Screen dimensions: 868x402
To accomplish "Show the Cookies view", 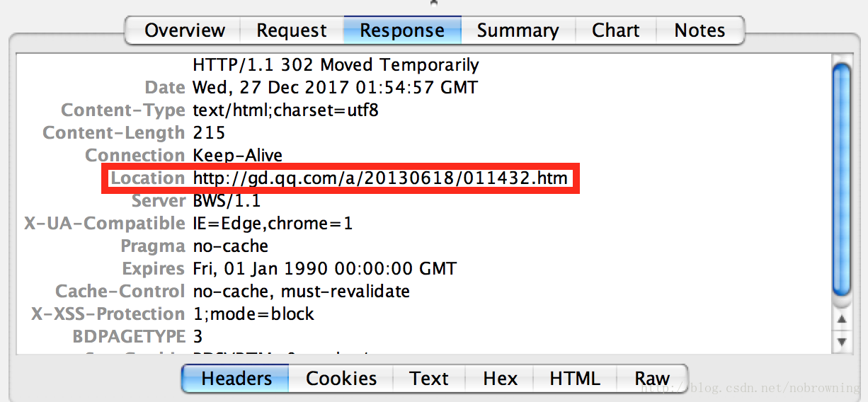I will point(341,379).
